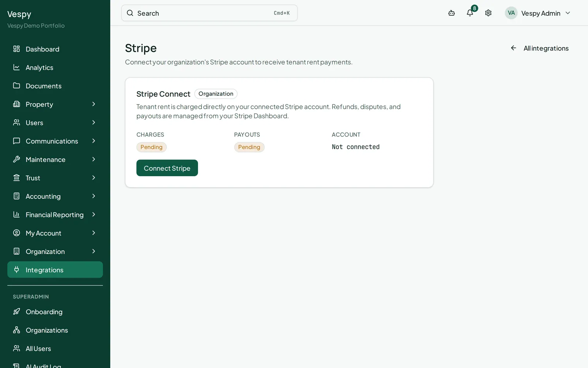
Task: Go to Dashboard in the sidebar
Action: point(55,49)
